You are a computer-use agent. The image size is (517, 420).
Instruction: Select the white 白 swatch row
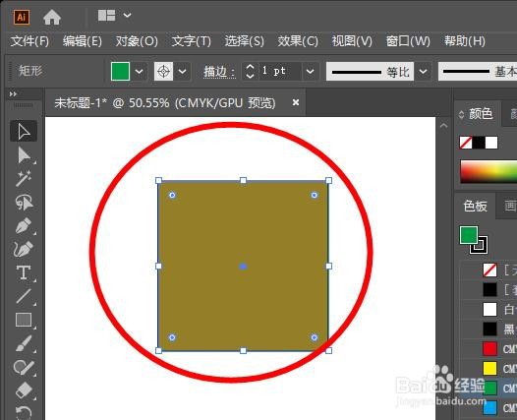coord(488,310)
